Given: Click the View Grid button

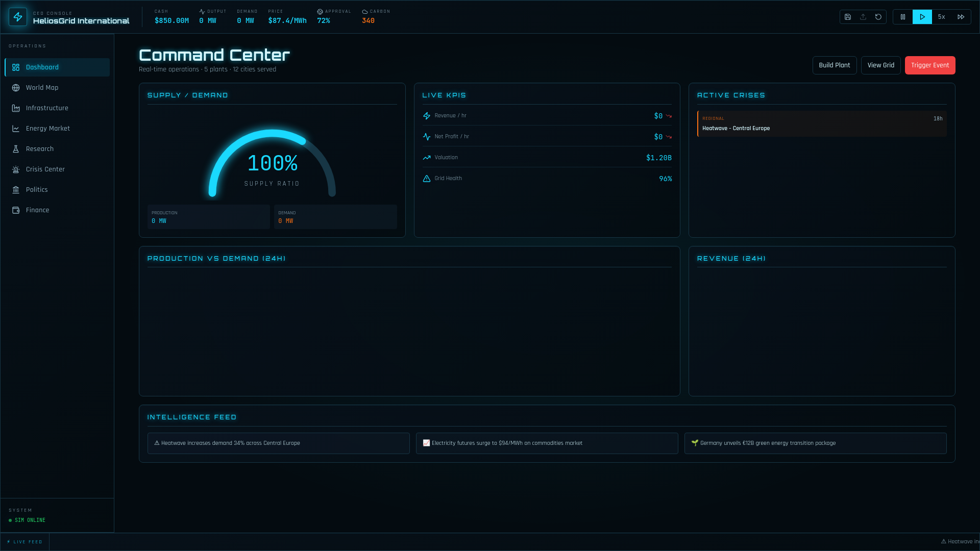Looking at the screenshot, I should pos(881,65).
